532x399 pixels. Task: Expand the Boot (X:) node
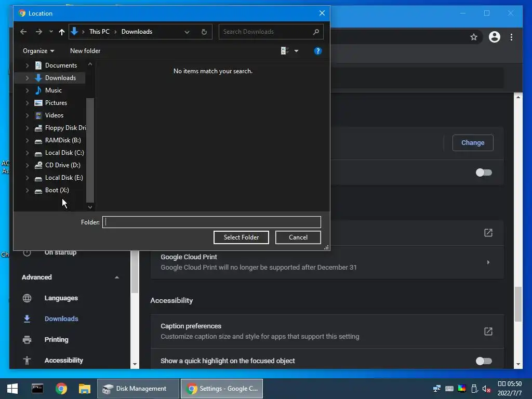click(27, 190)
